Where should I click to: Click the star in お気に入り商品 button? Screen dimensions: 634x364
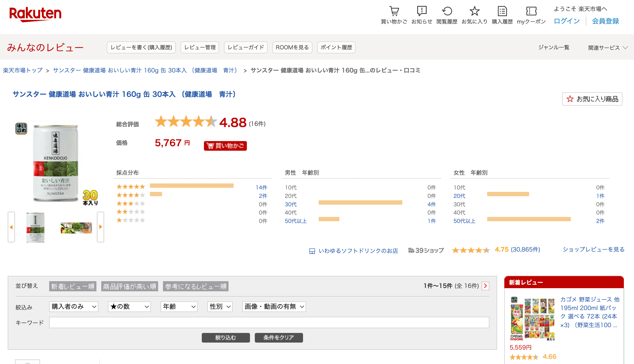[x=570, y=99]
